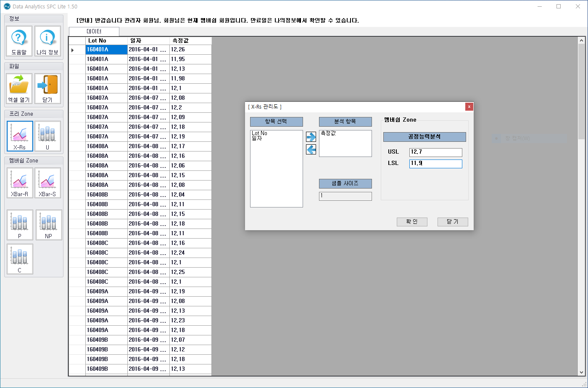Click the vertical scrollbar thumb of grid
The image size is (588, 388).
coord(582,92)
